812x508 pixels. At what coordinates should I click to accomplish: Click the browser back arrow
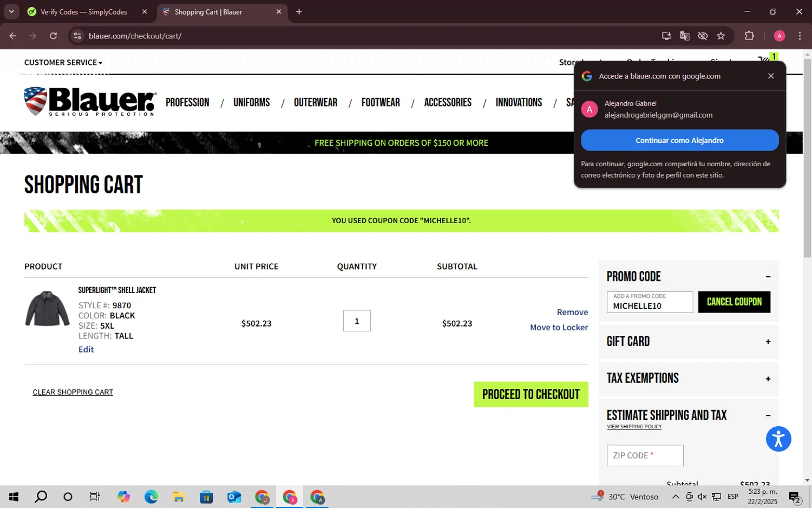coord(13,36)
